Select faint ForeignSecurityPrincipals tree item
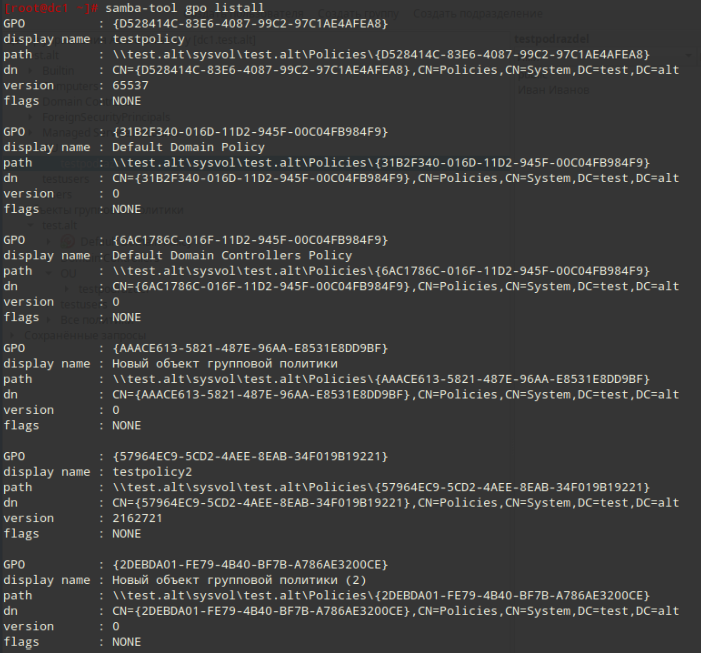 pyautogui.click(x=106, y=117)
